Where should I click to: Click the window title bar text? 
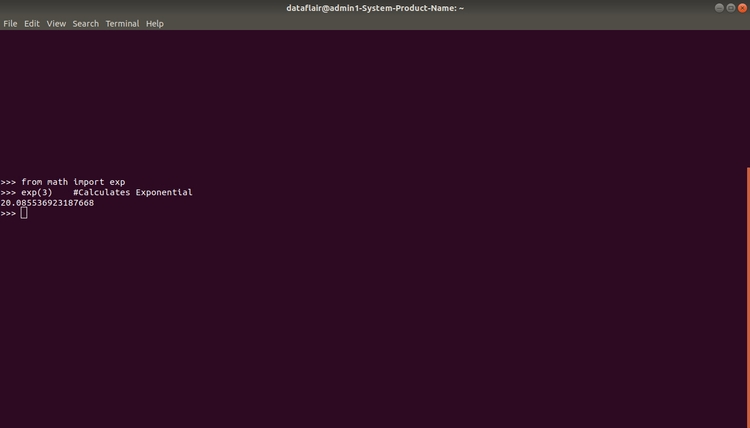pos(375,8)
